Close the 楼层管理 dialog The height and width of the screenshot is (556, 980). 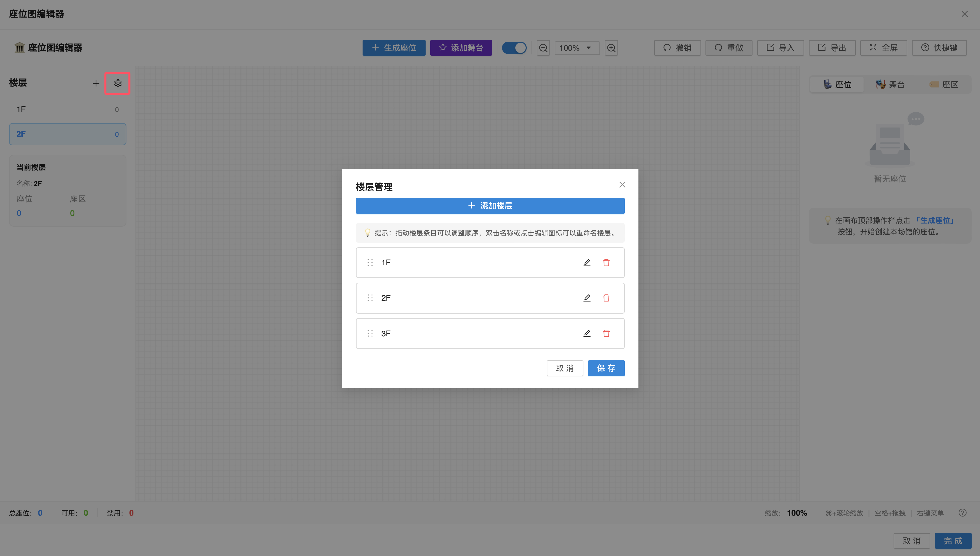[x=622, y=185]
